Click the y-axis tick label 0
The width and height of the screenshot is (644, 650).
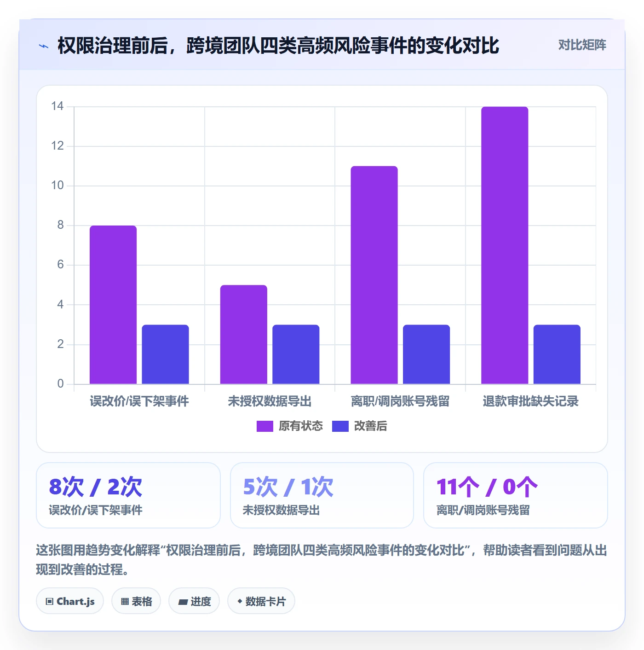[60, 383]
